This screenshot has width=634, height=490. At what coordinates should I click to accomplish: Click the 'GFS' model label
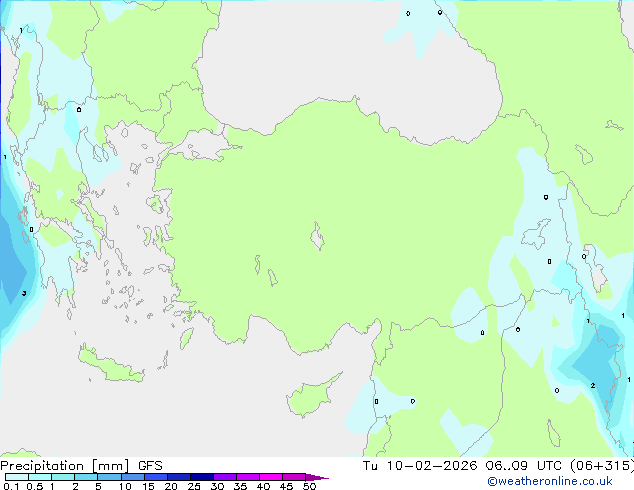pyautogui.click(x=150, y=466)
